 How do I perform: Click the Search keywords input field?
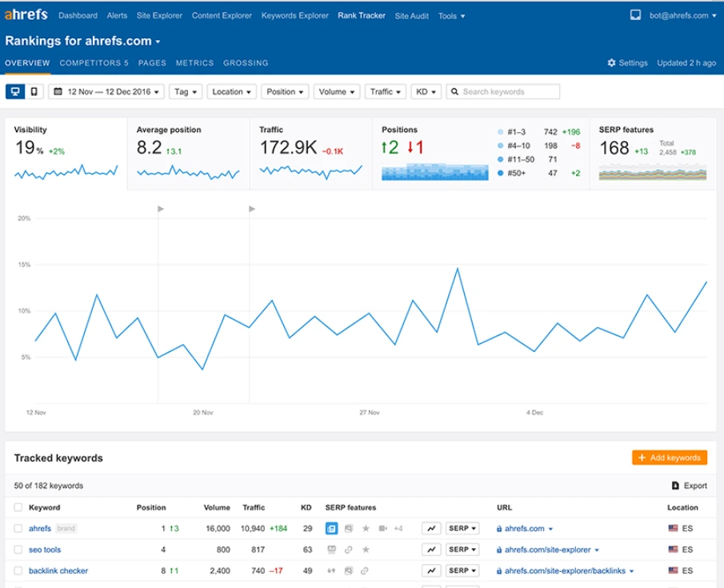tap(503, 91)
